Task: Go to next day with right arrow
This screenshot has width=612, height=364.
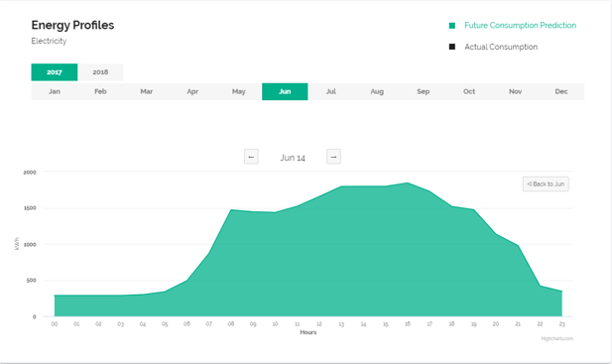Action: coord(333,157)
